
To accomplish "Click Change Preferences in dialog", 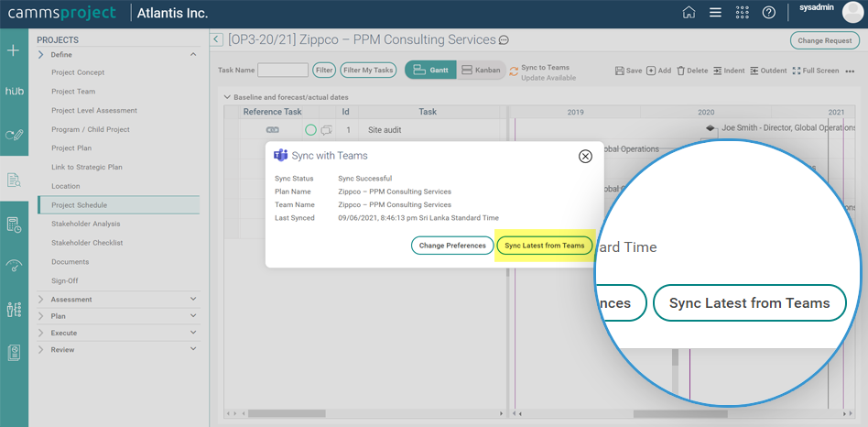I will pos(452,246).
